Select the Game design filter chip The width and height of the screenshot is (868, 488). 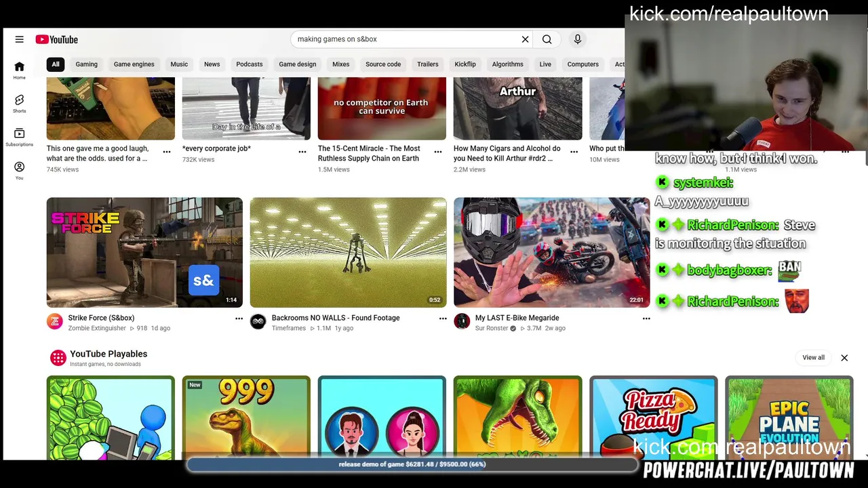click(298, 64)
